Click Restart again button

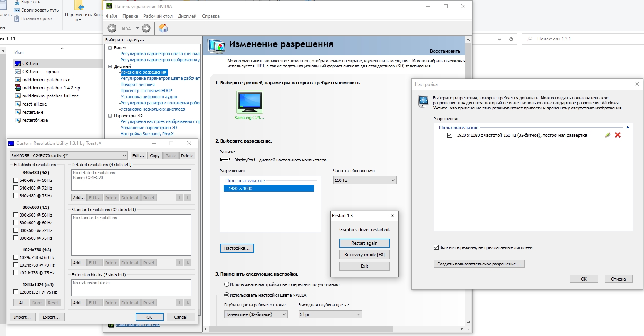pos(364,243)
